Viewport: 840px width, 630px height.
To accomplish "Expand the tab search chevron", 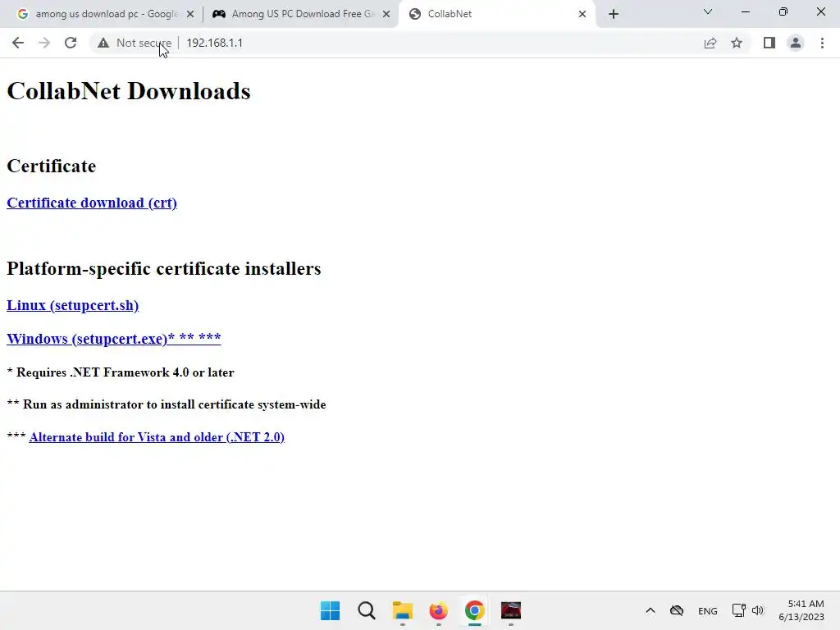I will tap(708, 11).
